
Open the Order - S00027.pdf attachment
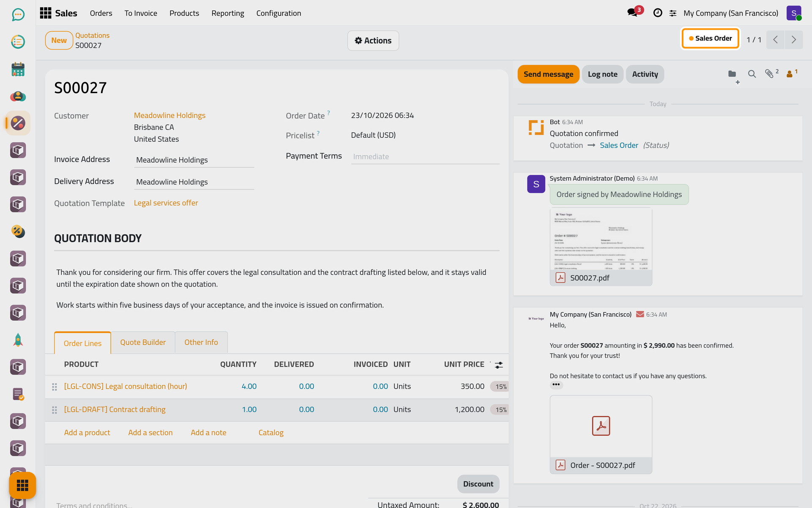coord(601,435)
